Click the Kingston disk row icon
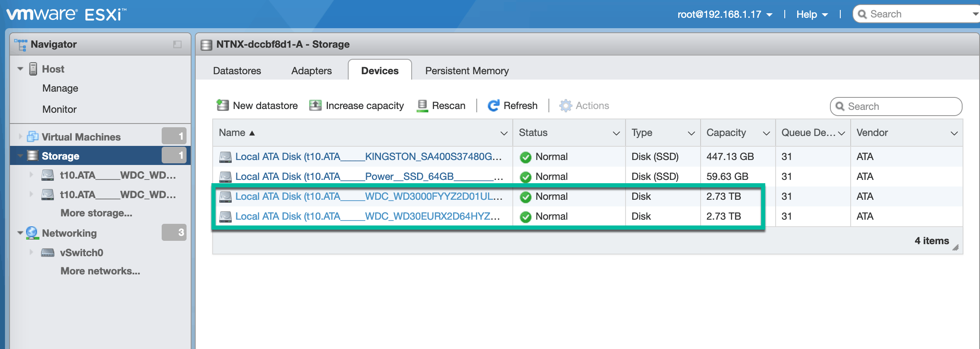 [226, 157]
